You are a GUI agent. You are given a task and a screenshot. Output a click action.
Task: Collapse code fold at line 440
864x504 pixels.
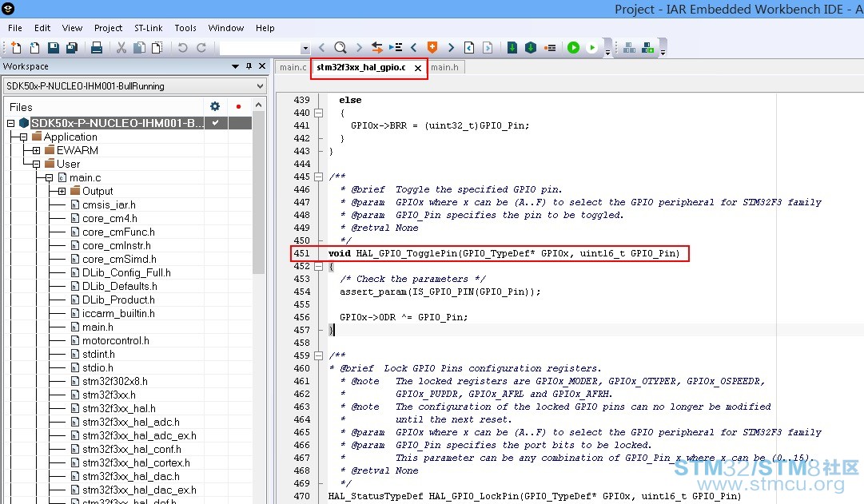point(318,113)
